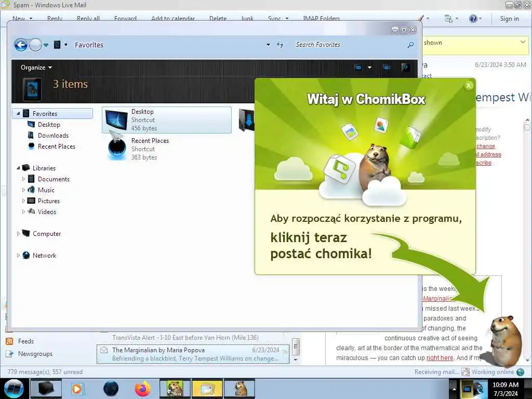Click the Music library icon

tap(31, 190)
